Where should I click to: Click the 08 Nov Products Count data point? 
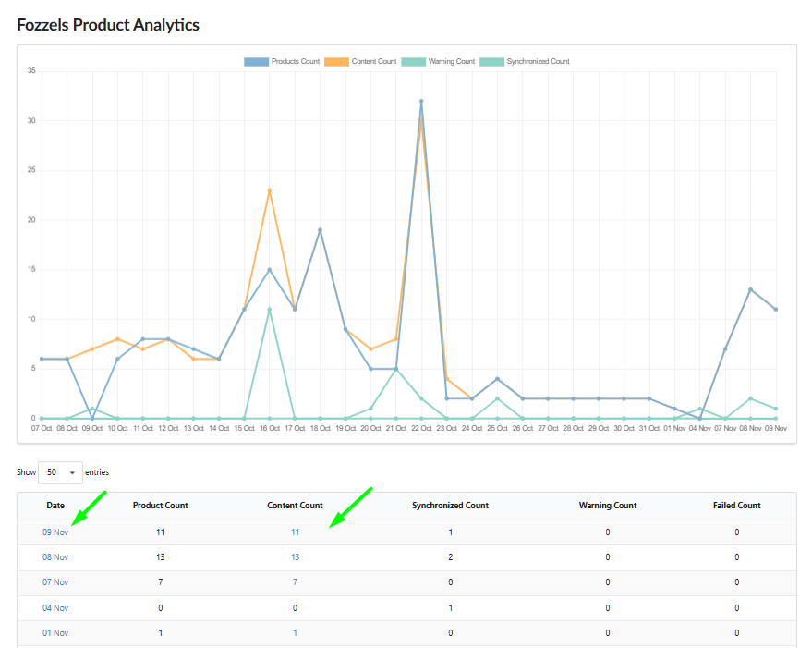(x=750, y=289)
